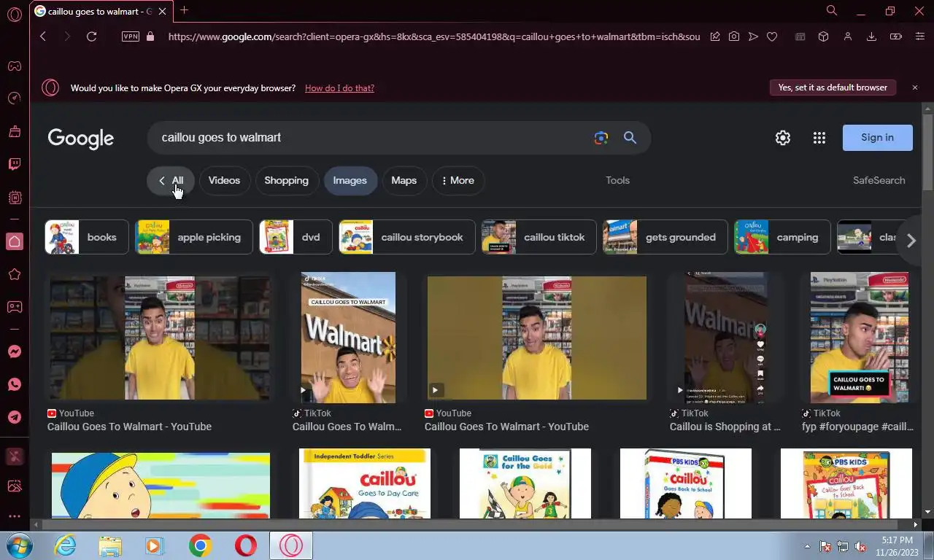Switch to the Shopping tab
This screenshot has height=560, width=934.
(286, 181)
